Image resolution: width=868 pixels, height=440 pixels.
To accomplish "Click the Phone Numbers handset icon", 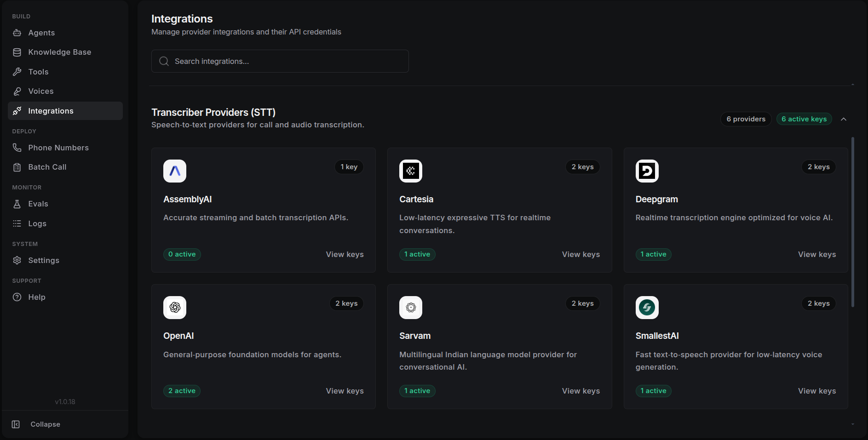I will click(x=17, y=148).
